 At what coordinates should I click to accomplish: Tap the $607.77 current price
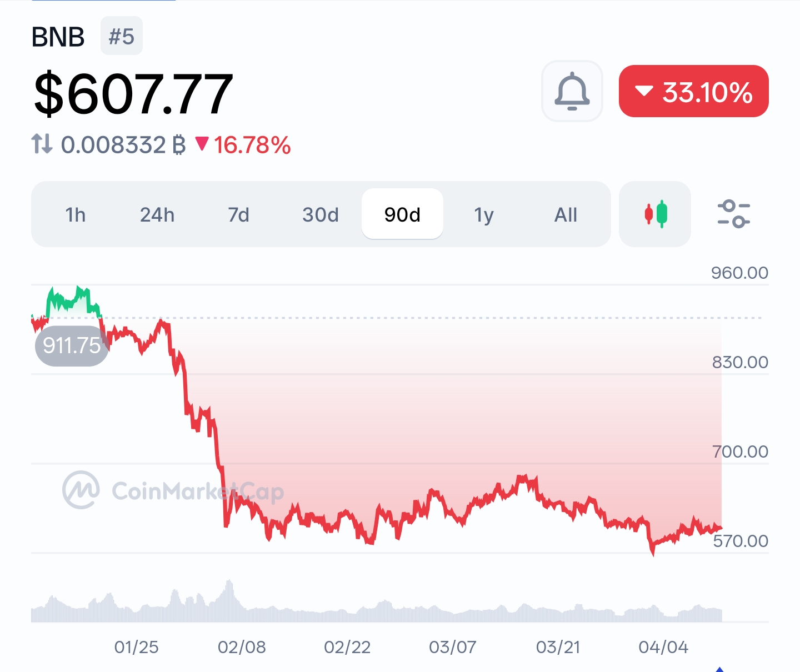133,94
